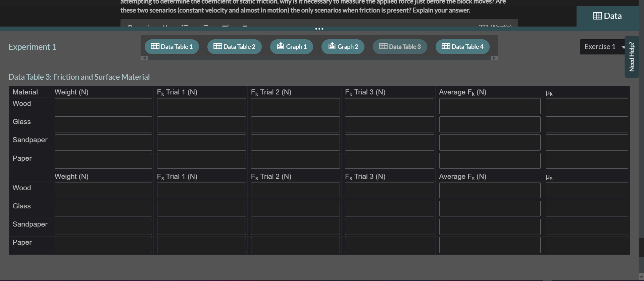
Task: Click Wood Fs Trial 3 input
Action: [x=390, y=191]
